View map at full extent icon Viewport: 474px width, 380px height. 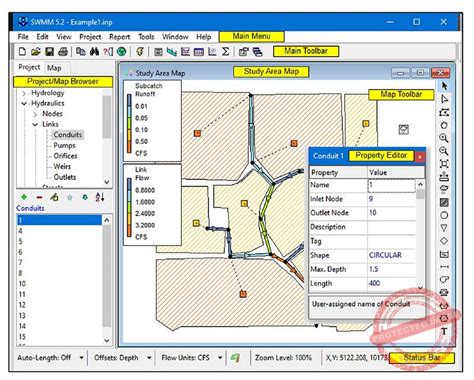coord(444,164)
